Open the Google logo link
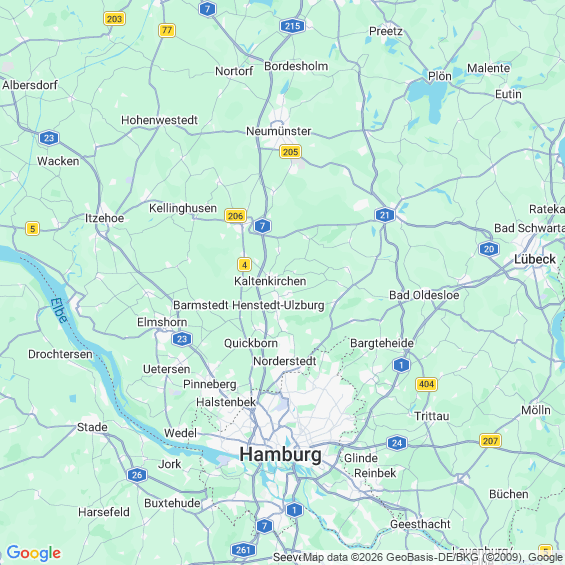This screenshot has height=565, width=565. click(34, 553)
